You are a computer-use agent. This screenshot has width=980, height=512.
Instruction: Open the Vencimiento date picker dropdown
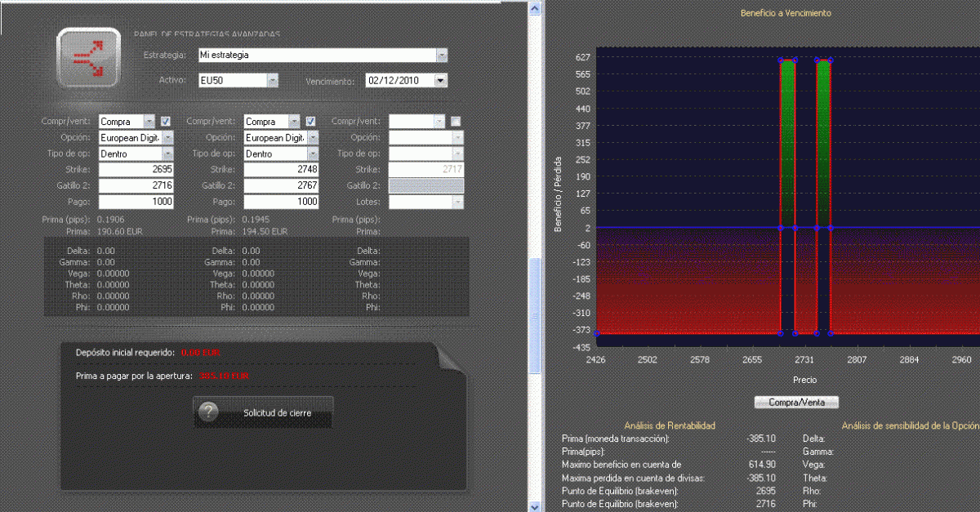tap(440, 81)
